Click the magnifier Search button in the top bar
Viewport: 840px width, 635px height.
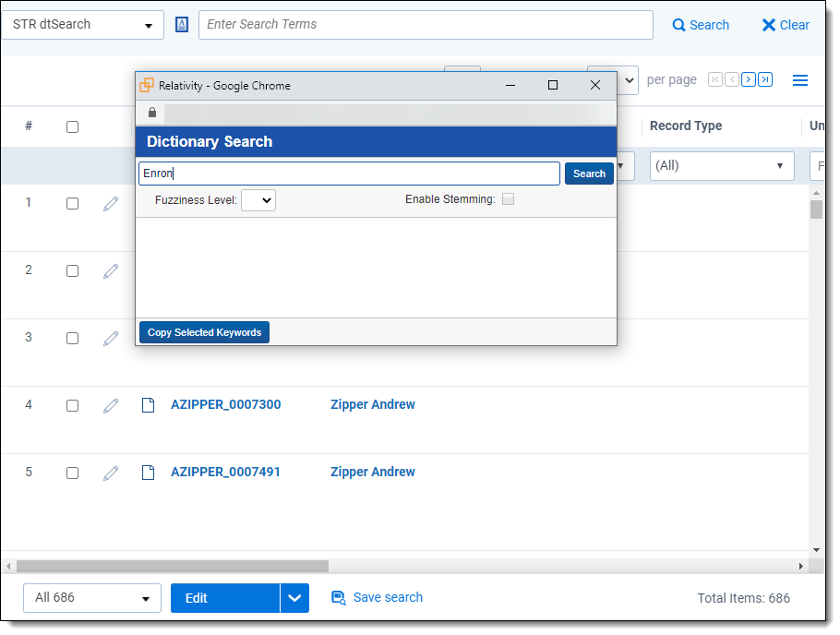point(701,25)
